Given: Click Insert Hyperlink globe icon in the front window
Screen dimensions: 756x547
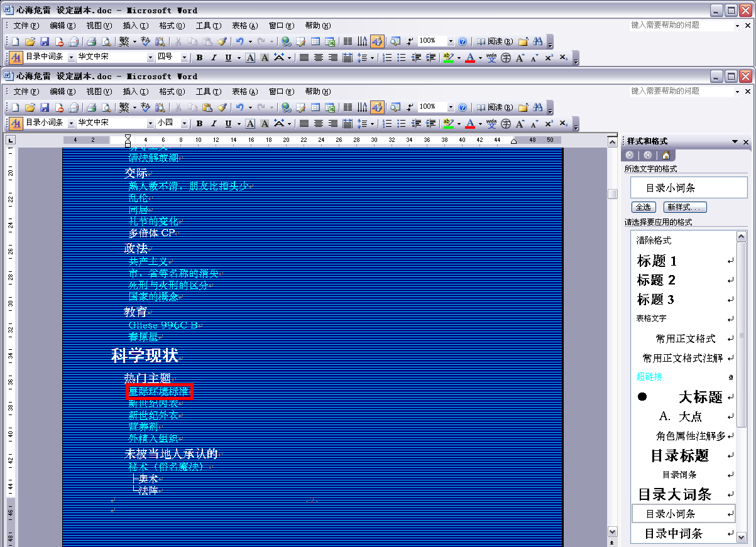Looking at the screenshot, I should tap(287, 107).
